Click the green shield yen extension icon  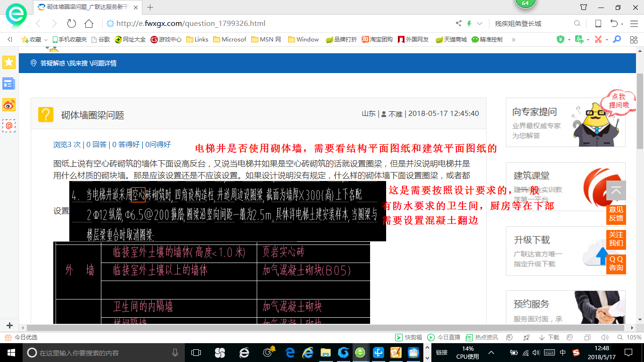[560, 40]
